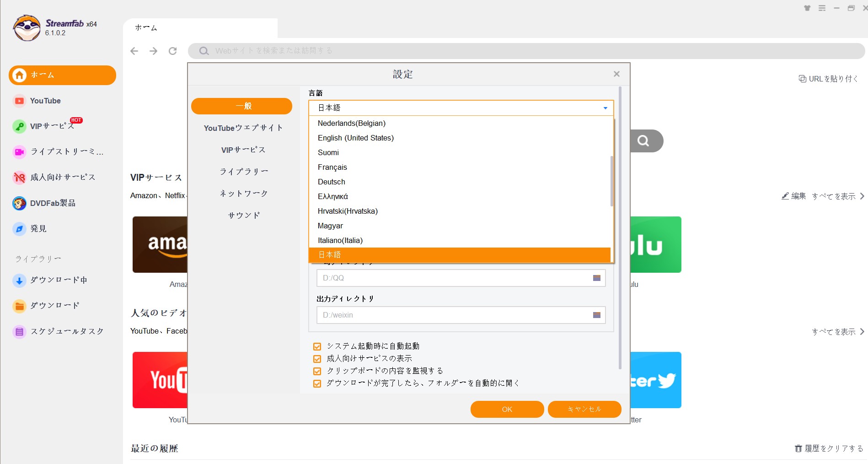The height and width of the screenshot is (464, 868).
Task: Select highlighted 日本語 option in list
Action: [460, 255]
